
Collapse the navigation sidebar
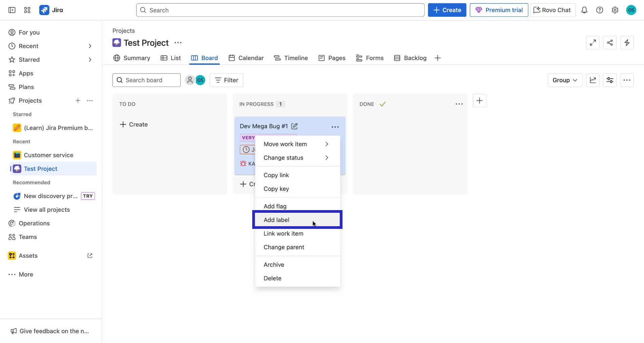click(11, 10)
